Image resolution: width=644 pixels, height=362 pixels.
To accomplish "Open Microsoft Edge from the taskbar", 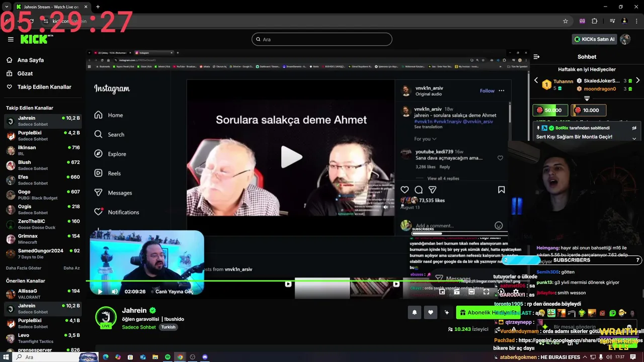I will click(106, 357).
